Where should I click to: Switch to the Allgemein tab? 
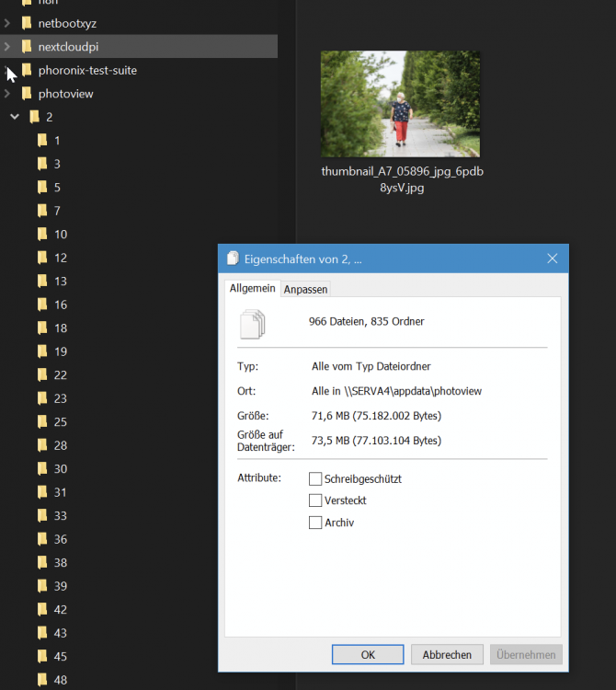point(253,288)
